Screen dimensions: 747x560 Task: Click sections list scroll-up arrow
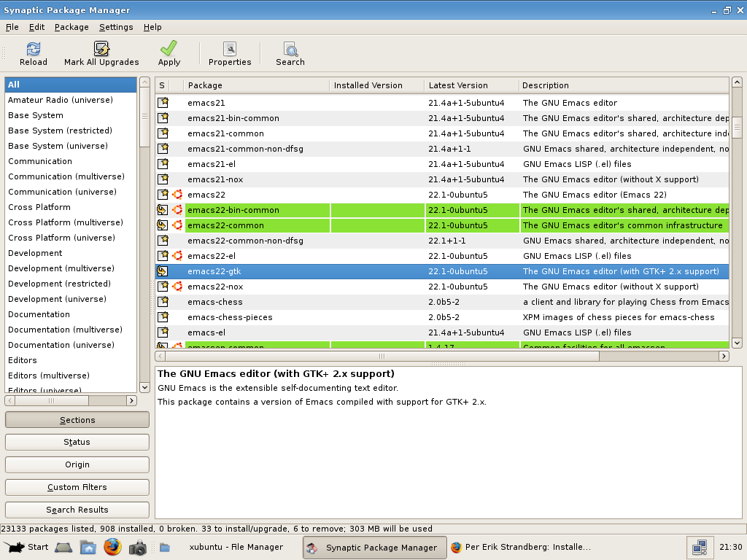pyautogui.click(x=145, y=82)
